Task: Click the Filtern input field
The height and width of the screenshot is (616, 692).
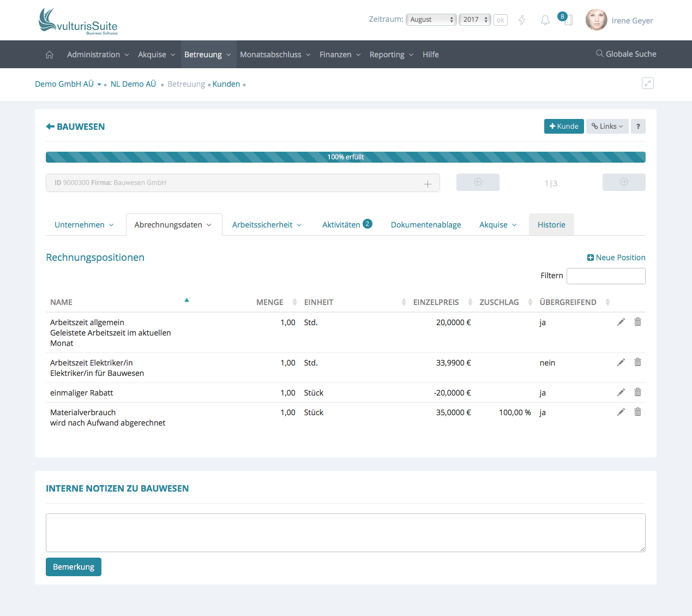Action: 606,276
